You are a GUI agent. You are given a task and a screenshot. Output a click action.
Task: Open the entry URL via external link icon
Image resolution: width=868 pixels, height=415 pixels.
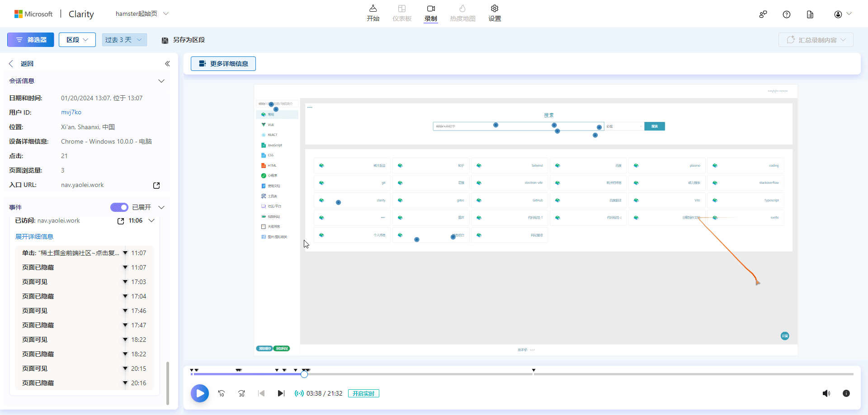[x=156, y=185]
